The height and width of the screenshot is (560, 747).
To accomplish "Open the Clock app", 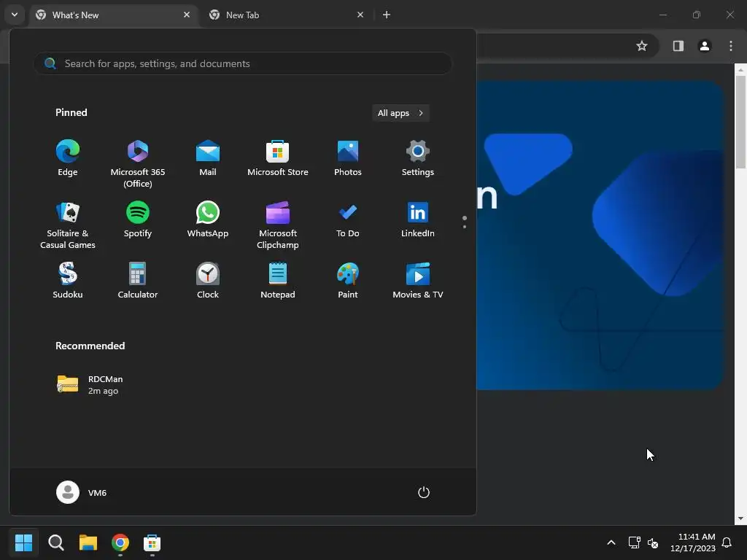I will tap(208, 281).
